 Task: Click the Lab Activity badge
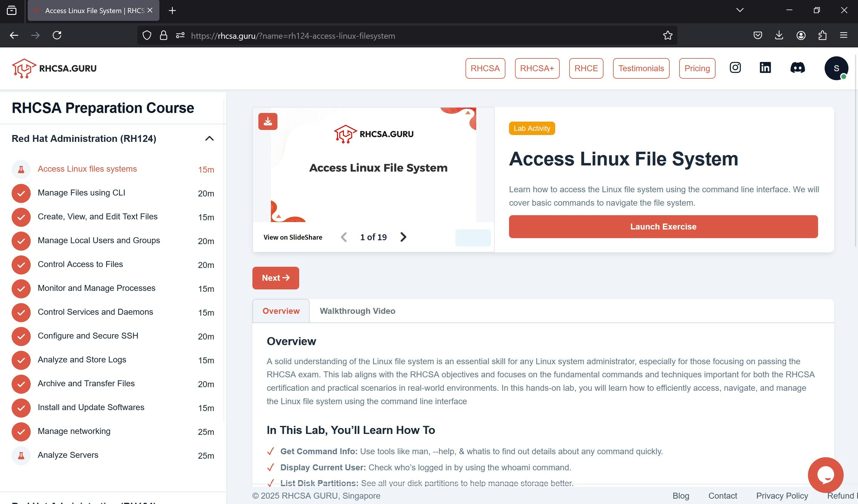[532, 128]
